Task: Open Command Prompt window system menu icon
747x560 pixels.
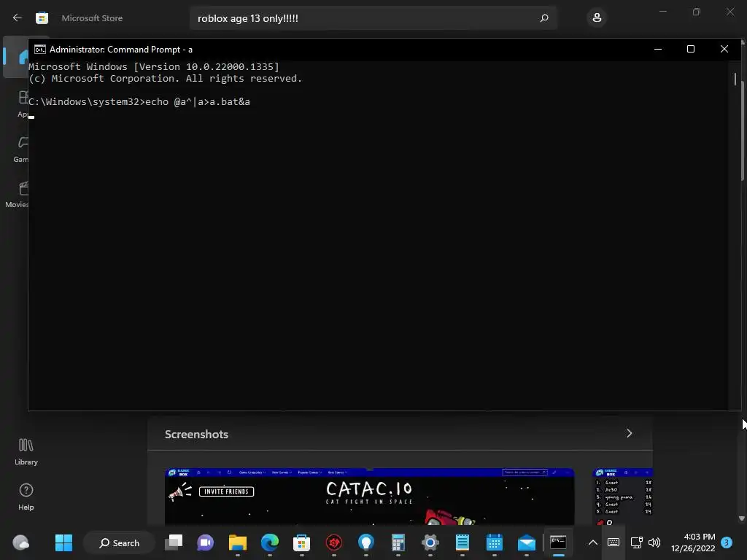Action: pos(40,50)
